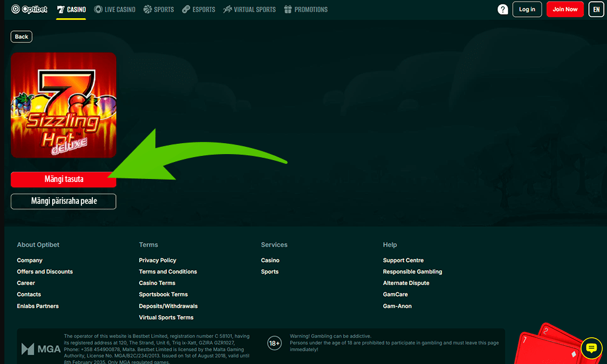This screenshot has width=607, height=364.
Task: Open the Privacy Policy link
Action: (x=157, y=260)
